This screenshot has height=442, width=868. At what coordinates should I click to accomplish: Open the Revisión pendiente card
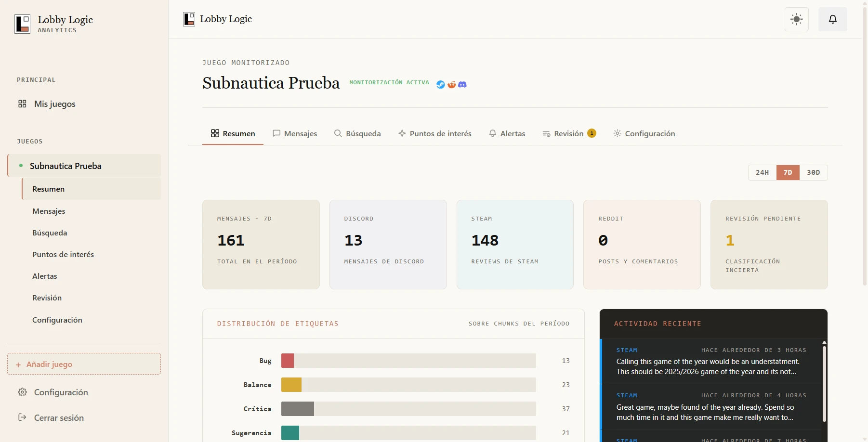click(769, 245)
